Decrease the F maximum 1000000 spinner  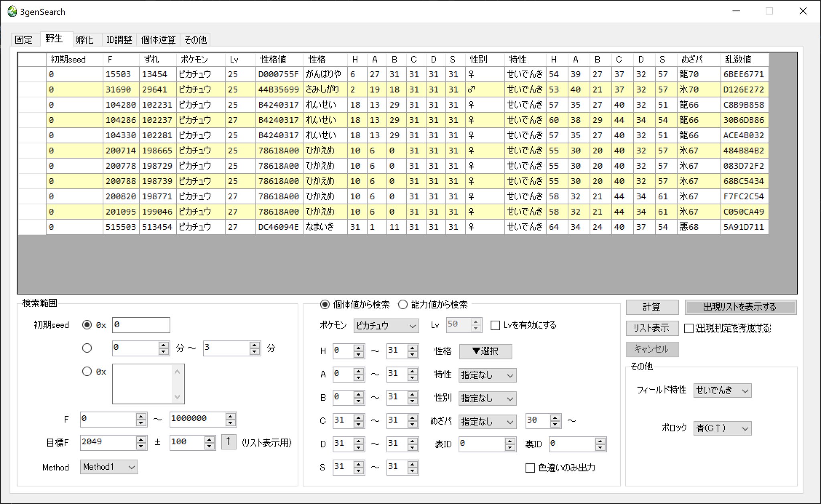(230, 422)
